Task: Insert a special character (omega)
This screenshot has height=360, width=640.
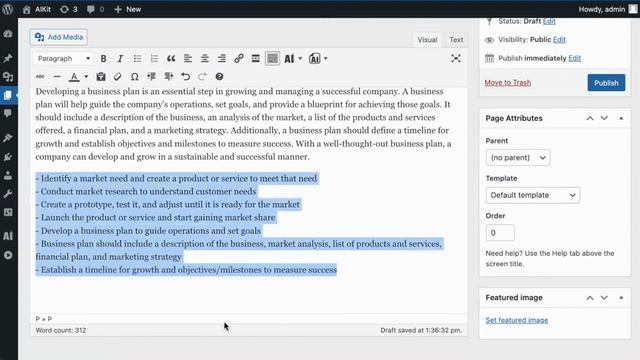Action: [135, 77]
